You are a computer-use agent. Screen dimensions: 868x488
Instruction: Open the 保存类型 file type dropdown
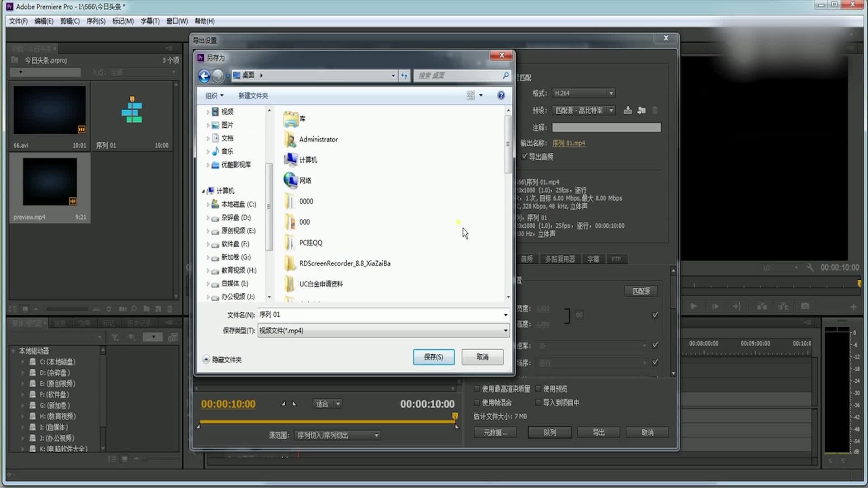coord(383,331)
